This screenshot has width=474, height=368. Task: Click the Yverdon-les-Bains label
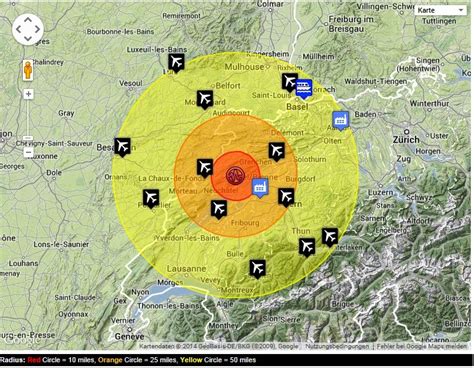pos(187,238)
